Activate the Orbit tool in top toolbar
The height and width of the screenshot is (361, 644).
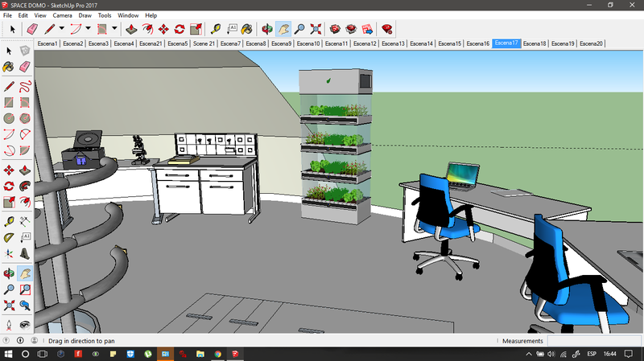tap(267, 29)
